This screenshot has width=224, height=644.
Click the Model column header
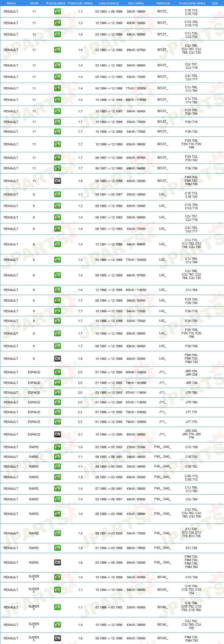[34, 3]
